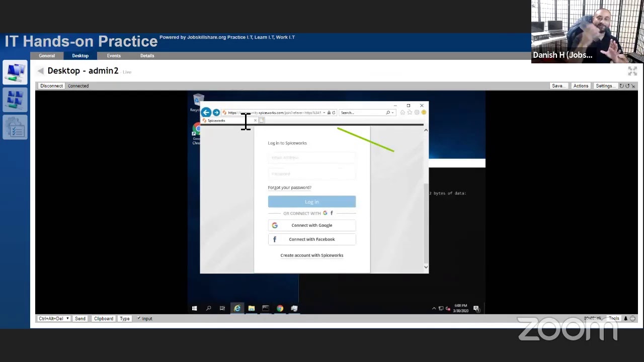The height and width of the screenshot is (362, 644).
Task: Click the IE smiley feedback icon
Action: (424, 113)
